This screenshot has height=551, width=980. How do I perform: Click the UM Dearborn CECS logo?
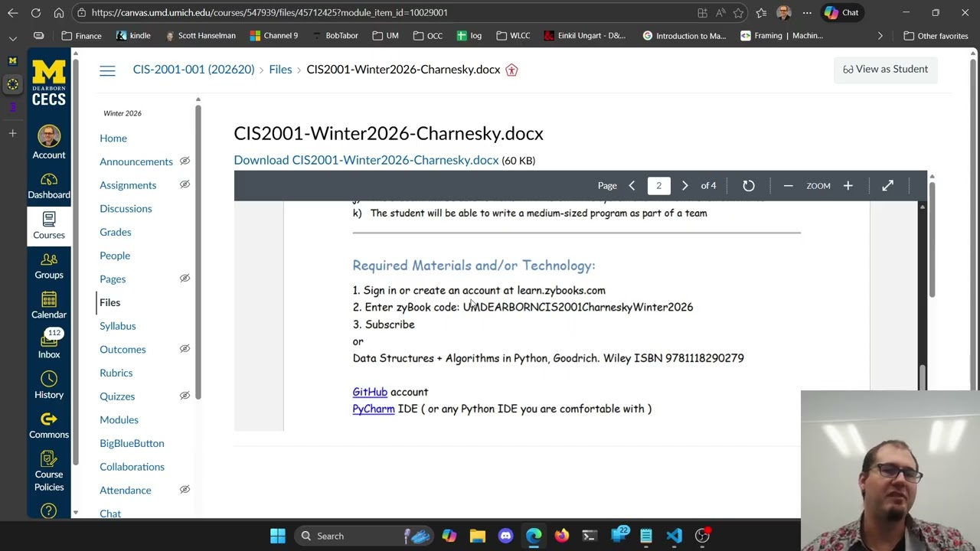pyautogui.click(x=49, y=83)
